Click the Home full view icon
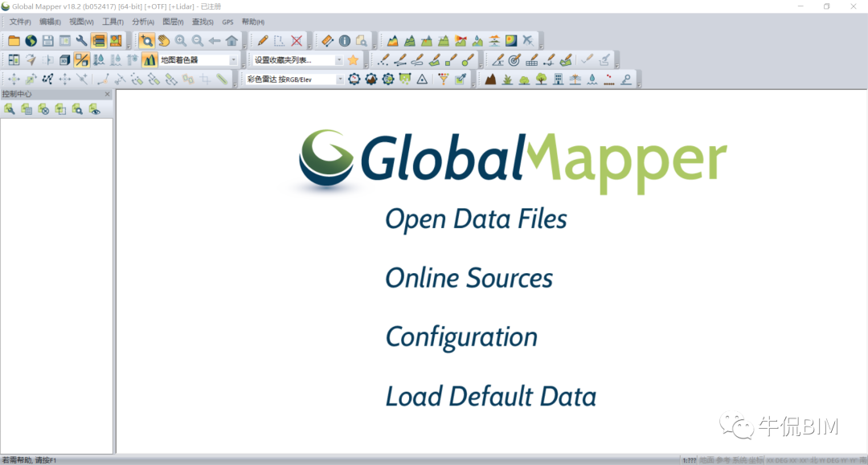The image size is (868, 465). coord(231,41)
